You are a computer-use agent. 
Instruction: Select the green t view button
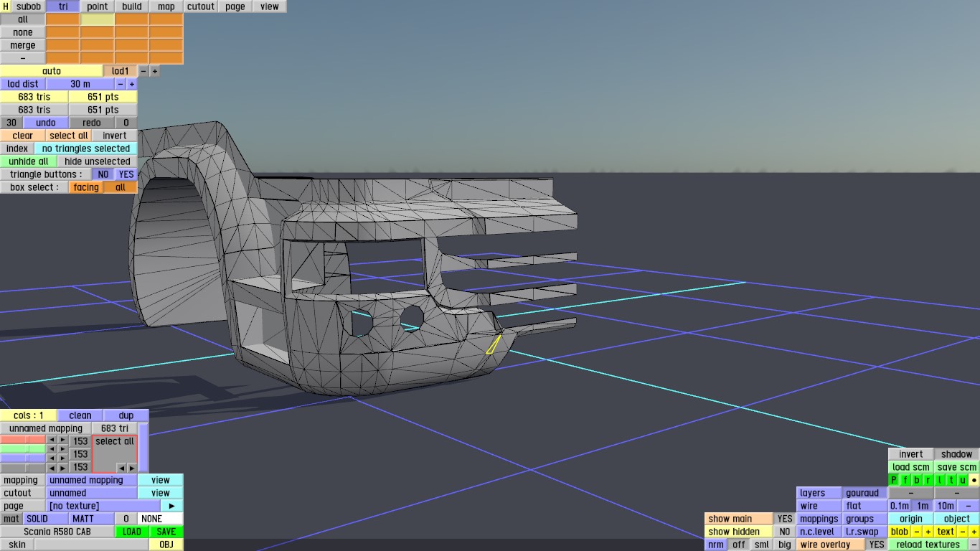(951, 480)
